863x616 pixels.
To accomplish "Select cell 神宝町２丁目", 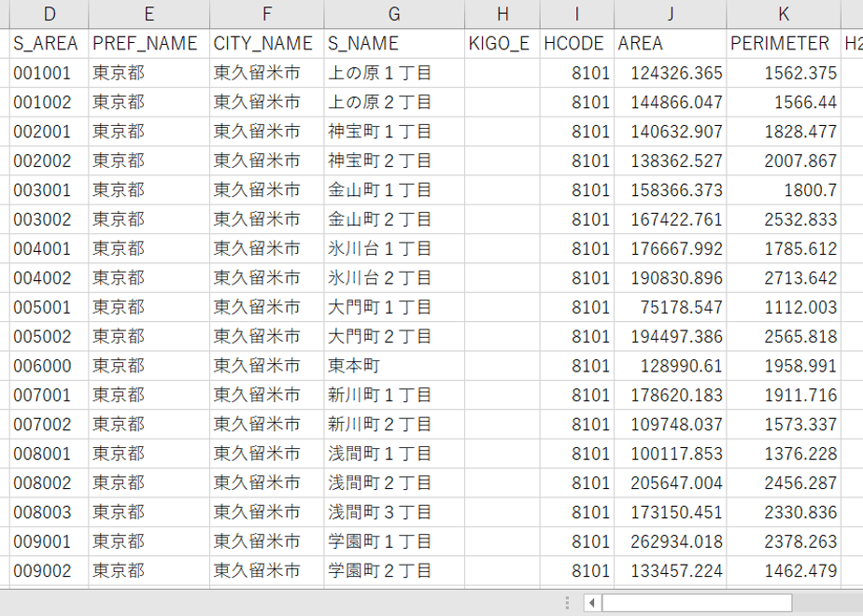I will coord(394,161).
